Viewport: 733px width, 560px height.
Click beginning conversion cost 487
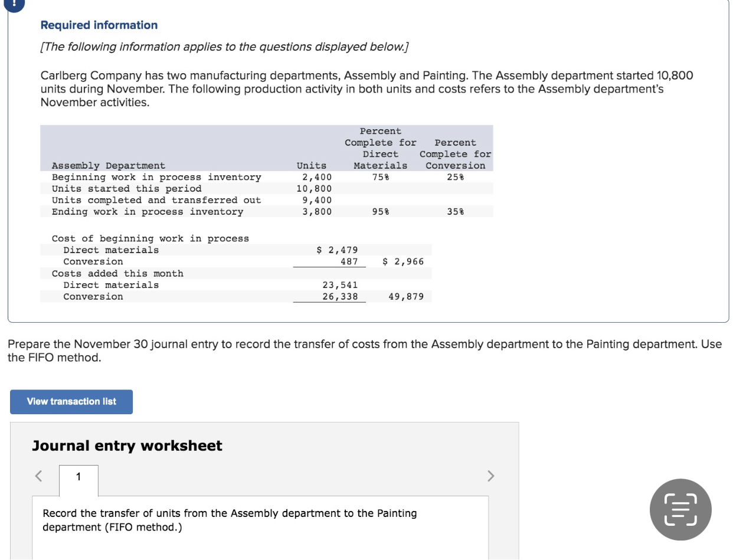click(x=349, y=261)
